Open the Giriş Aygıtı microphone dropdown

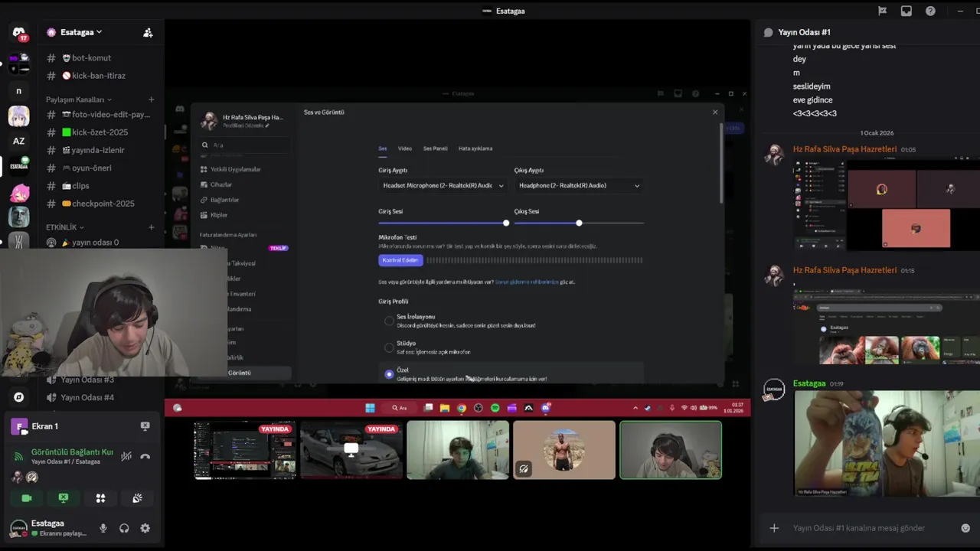[443, 185]
